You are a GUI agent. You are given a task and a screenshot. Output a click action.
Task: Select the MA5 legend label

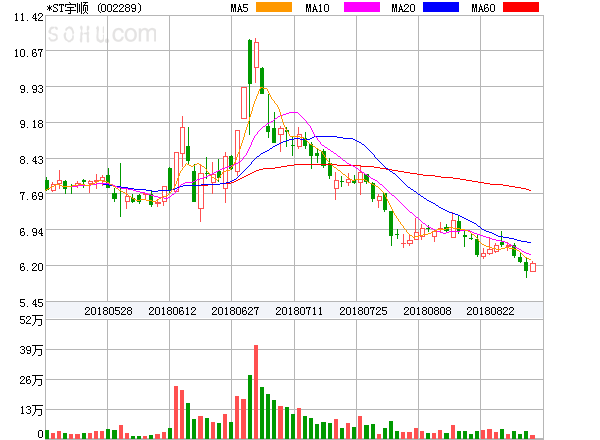[239, 8]
